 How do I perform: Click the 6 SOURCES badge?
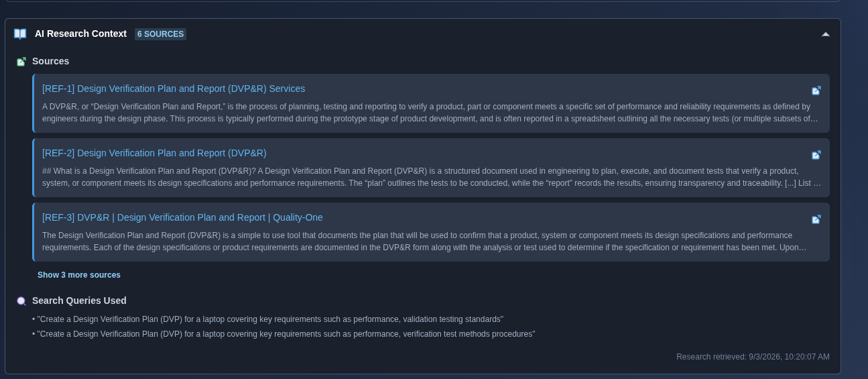[160, 34]
